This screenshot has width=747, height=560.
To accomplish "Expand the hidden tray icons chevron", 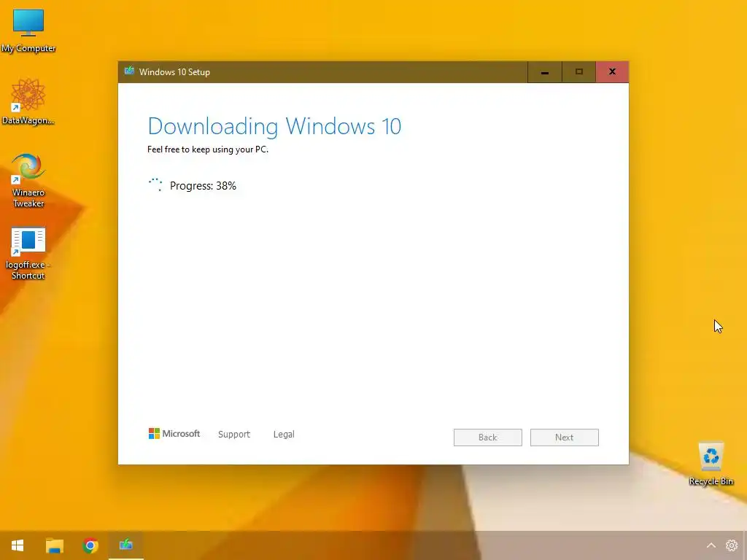I will [x=711, y=545].
